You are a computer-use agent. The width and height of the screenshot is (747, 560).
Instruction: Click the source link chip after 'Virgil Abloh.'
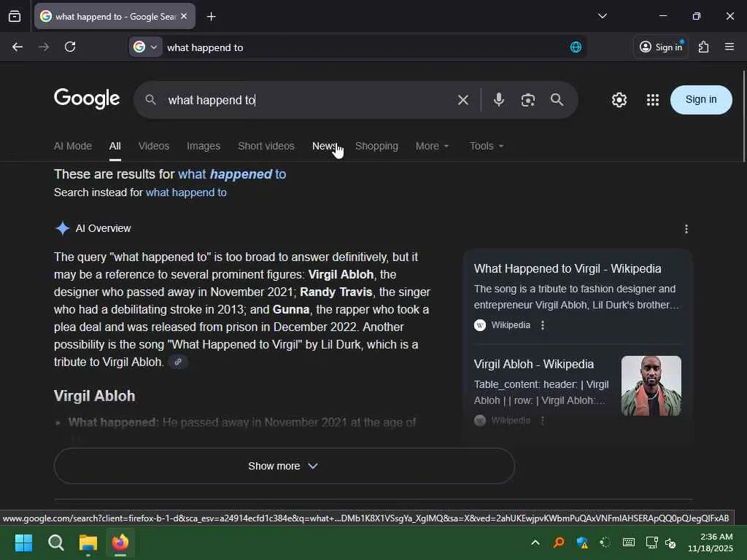(x=178, y=362)
